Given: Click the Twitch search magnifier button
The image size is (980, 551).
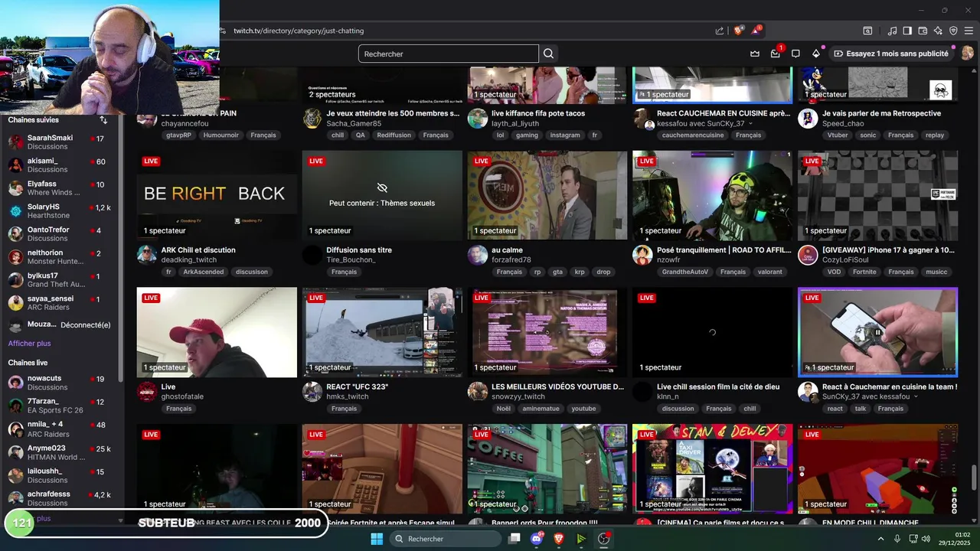Looking at the screenshot, I should click(548, 54).
